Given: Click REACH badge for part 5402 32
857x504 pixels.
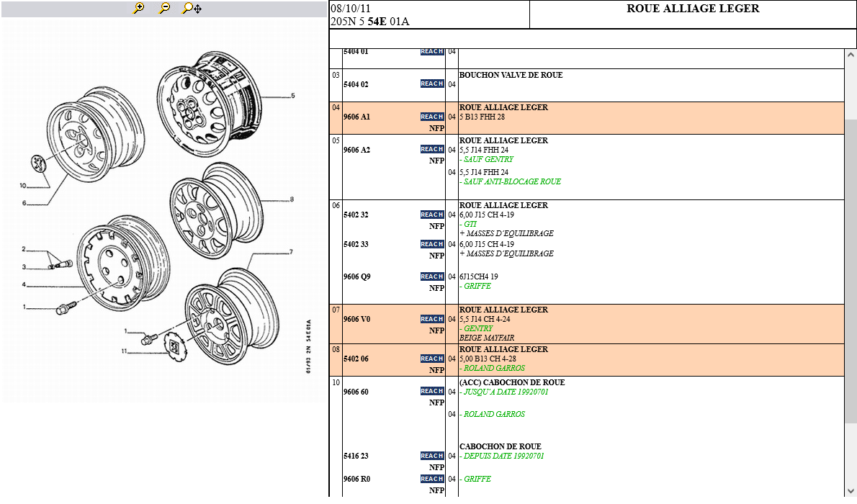Looking at the screenshot, I should [x=432, y=215].
